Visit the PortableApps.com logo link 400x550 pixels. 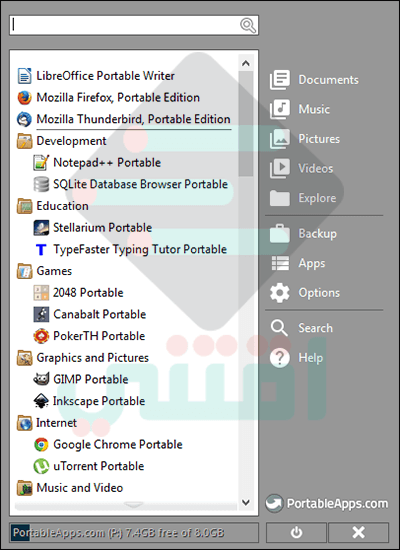pyautogui.click(x=327, y=504)
